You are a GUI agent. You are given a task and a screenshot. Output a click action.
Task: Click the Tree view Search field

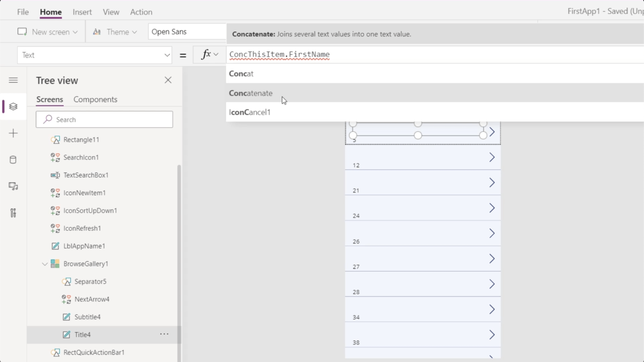point(104,119)
